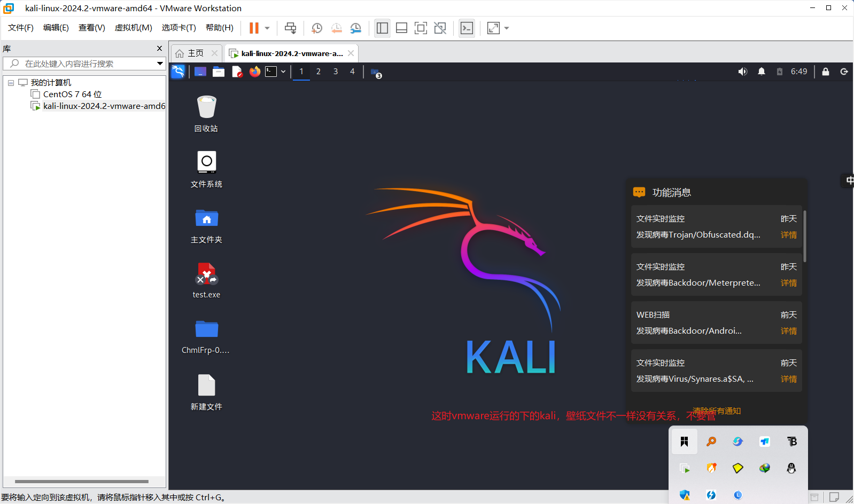Image resolution: width=854 pixels, height=504 pixels.
Task: Open the dropdown arrow next to the pause button
Action: click(267, 28)
